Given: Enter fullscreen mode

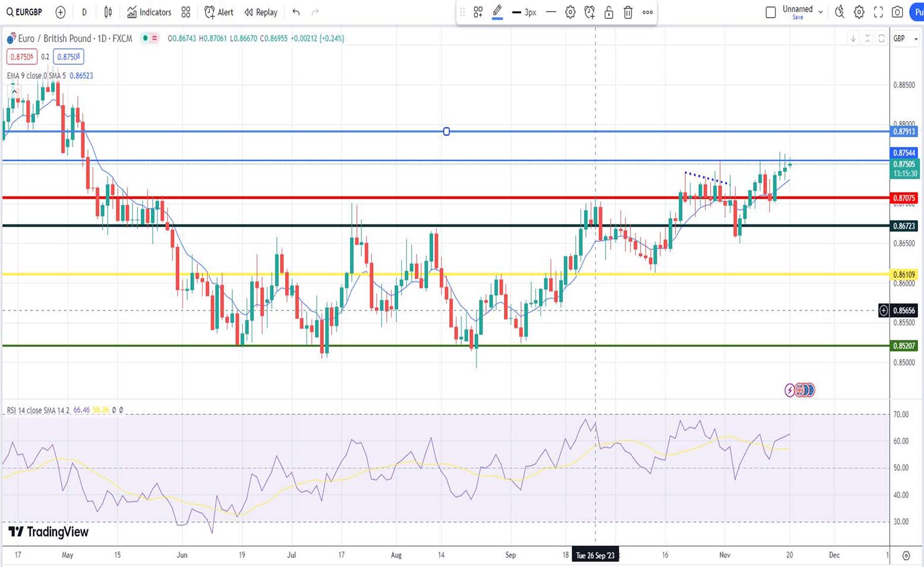Looking at the screenshot, I should tap(878, 12).
